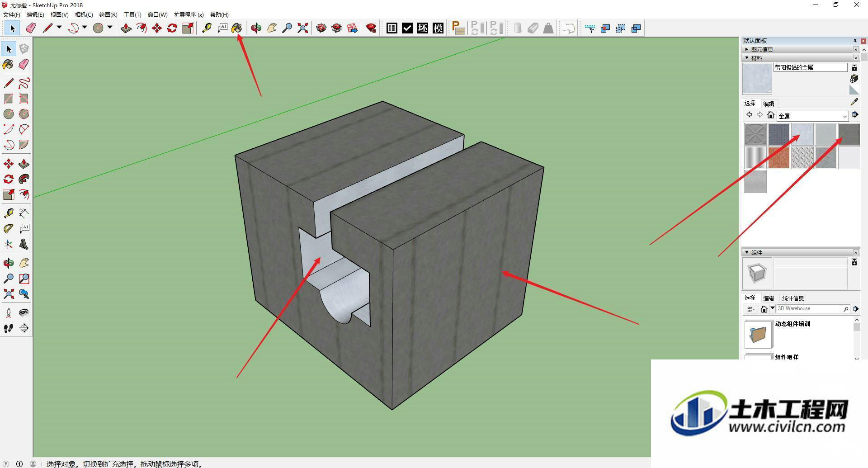The width and height of the screenshot is (868, 468).
Task: Pick the material sample eyedropper
Action: (854, 103)
